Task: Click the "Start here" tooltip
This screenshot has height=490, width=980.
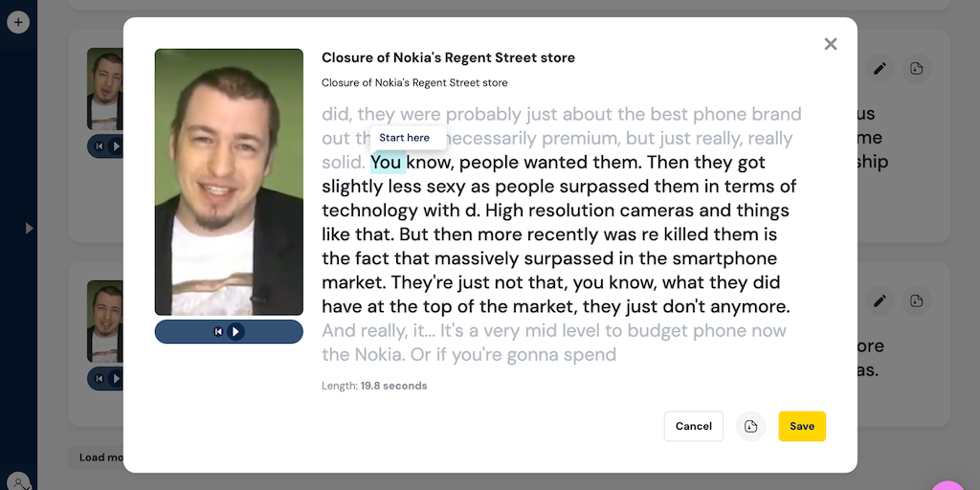Action: (405, 138)
